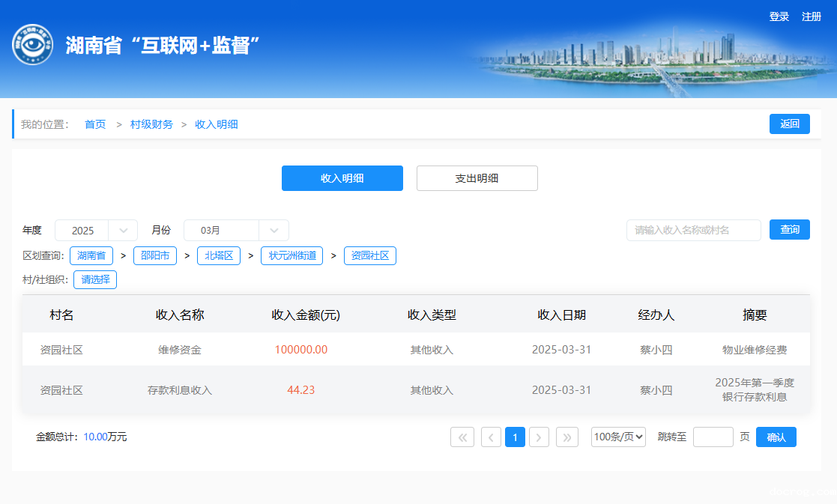Choose village organization via 请选择
The image size is (837, 504).
coord(95,280)
